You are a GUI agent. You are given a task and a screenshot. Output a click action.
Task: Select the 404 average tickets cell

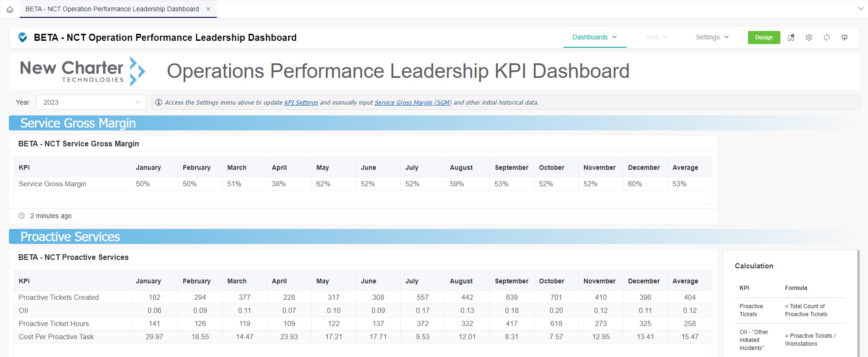tap(690, 297)
